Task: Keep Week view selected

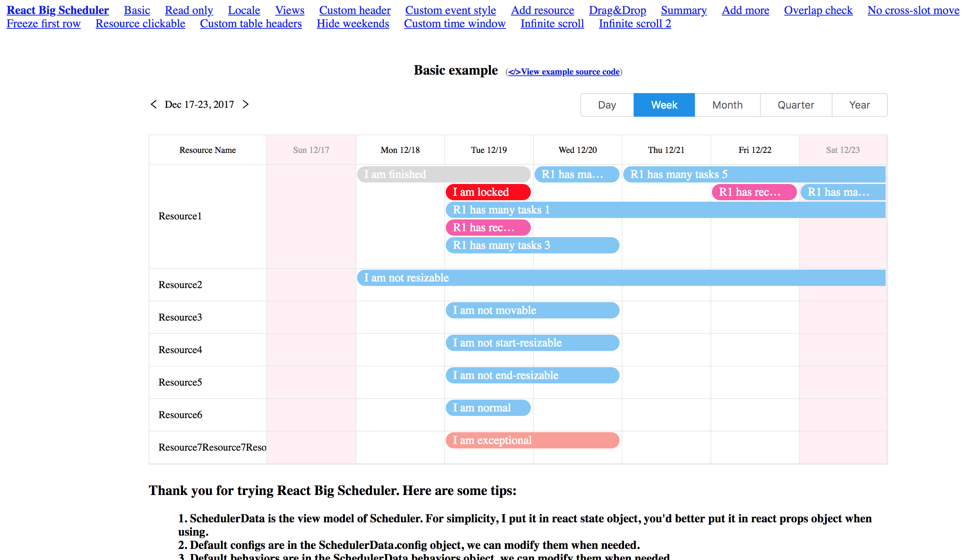Action: (664, 105)
